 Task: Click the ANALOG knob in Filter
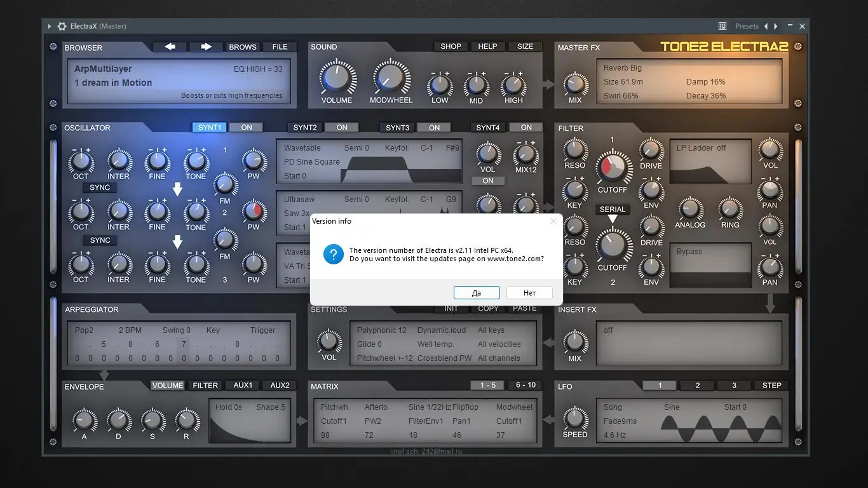(690, 209)
